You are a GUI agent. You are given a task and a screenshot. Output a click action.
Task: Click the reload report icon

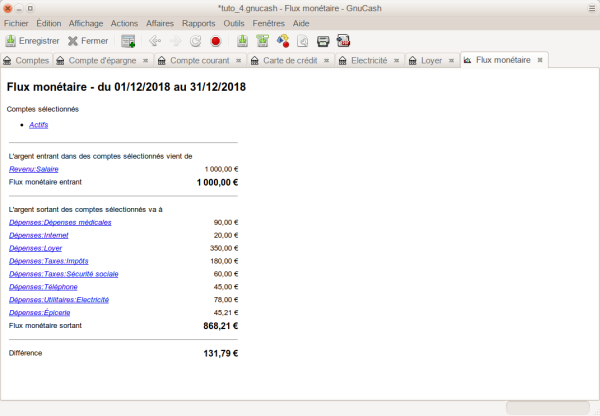195,41
